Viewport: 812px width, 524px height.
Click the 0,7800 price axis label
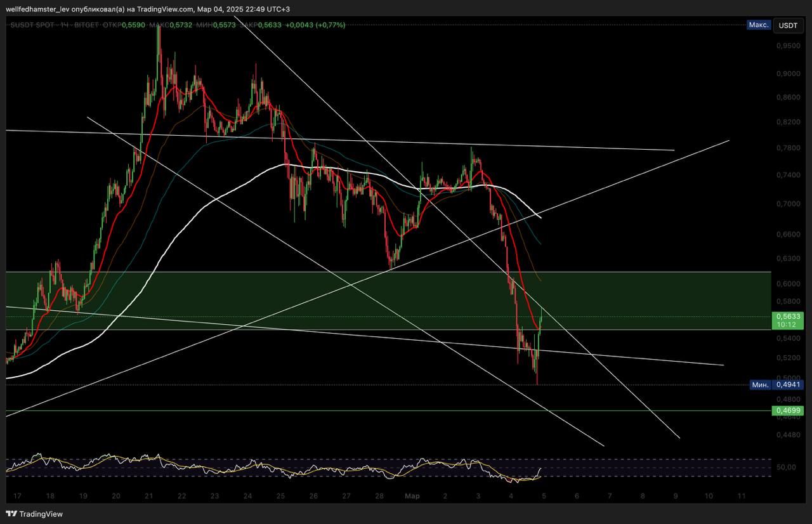[x=789, y=148]
